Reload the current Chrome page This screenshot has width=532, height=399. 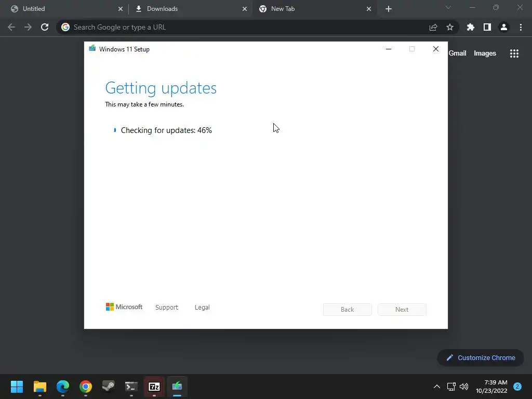[45, 27]
